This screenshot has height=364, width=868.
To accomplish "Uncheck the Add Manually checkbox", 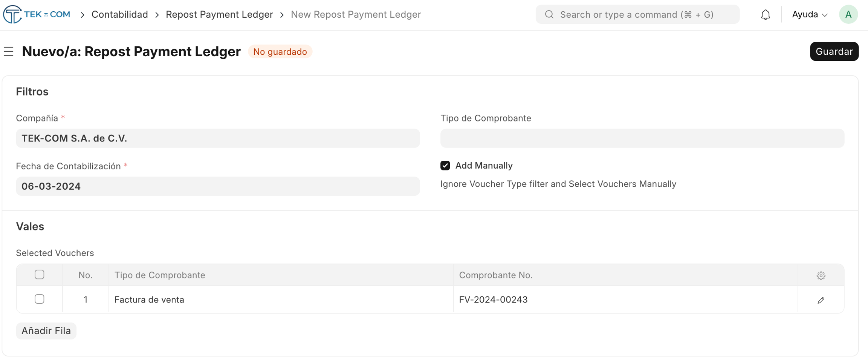I will point(445,166).
